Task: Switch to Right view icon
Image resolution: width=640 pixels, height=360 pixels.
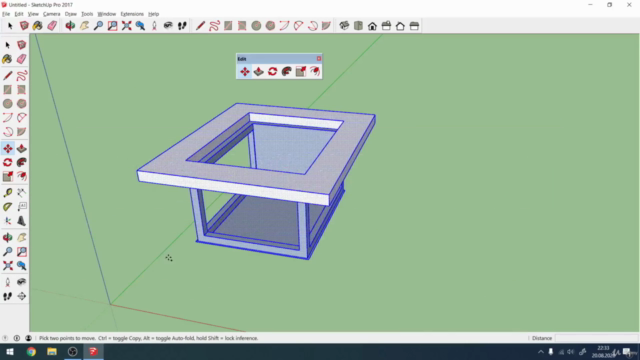Action: click(386, 26)
